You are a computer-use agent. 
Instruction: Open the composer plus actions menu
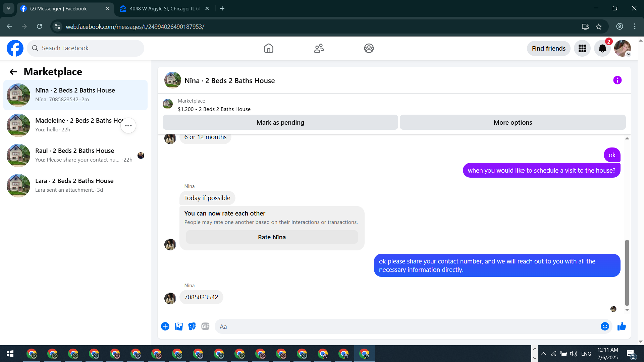tap(165, 326)
